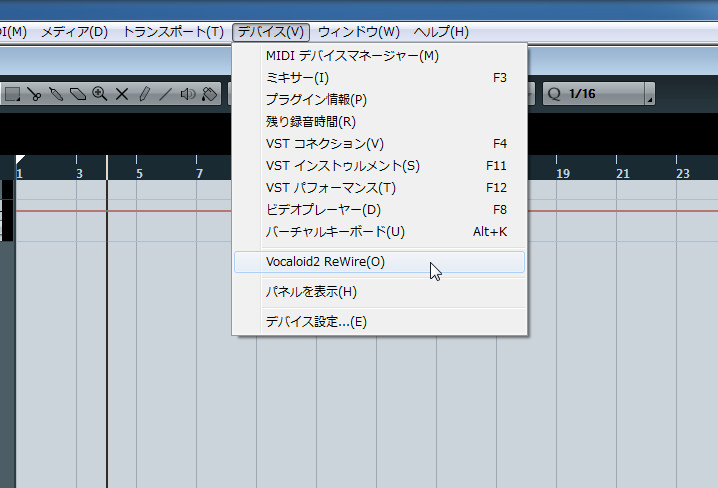Select 残り録音時間(R) menu entry
This screenshot has height=488, width=718.
coord(380,122)
